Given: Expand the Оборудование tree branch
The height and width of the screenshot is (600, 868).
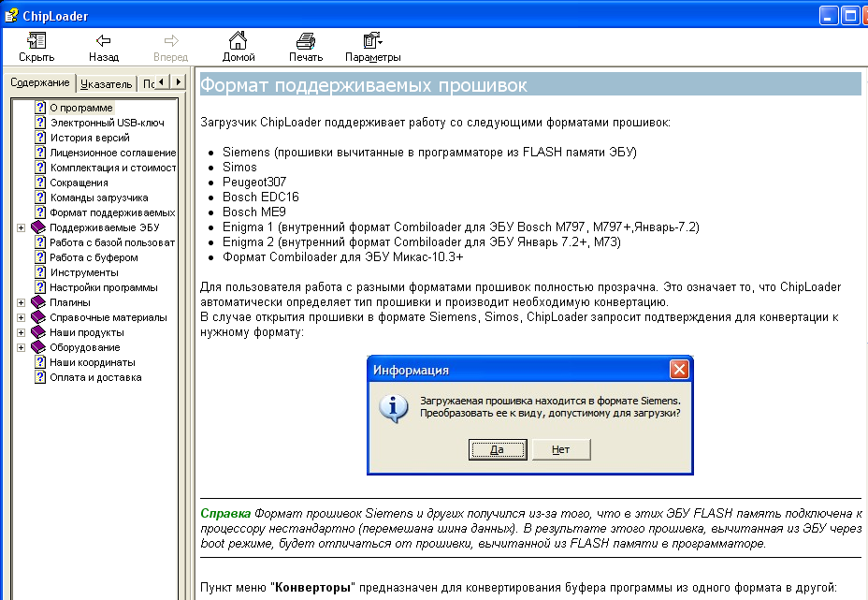Looking at the screenshot, I should pos(20,346).
